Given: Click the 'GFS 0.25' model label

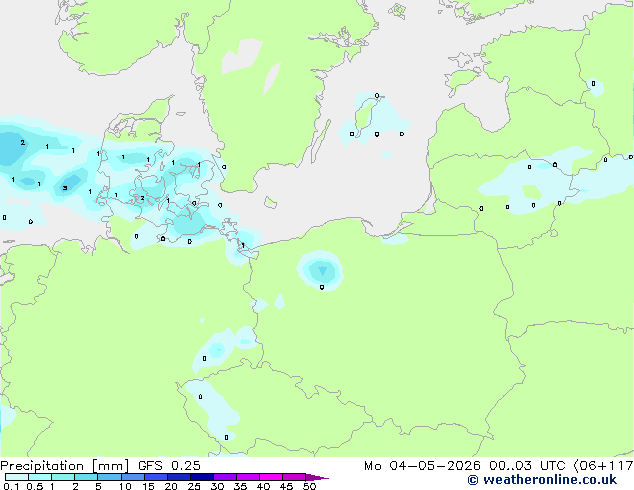Looking at the screenshot, I should coord(169,466).
